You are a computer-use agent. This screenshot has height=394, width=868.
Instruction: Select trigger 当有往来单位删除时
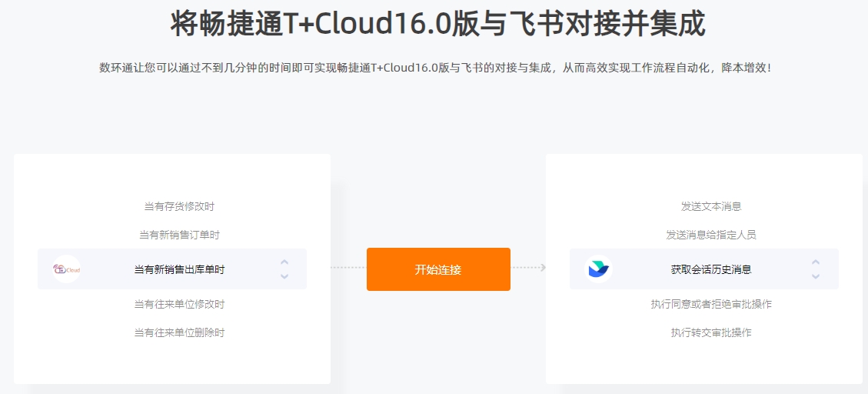click(179, 333)
